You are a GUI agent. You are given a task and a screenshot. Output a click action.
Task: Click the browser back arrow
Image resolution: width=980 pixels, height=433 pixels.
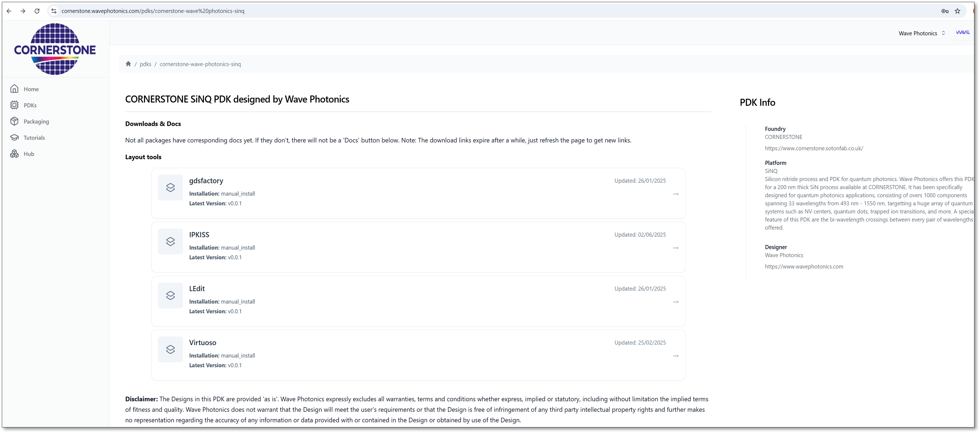coord(9,11)
